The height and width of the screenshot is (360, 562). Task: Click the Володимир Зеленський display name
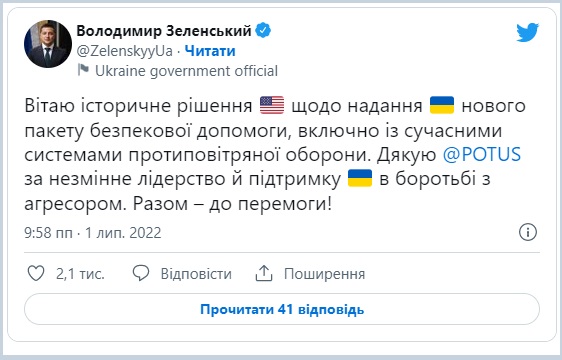click(164, 31)
